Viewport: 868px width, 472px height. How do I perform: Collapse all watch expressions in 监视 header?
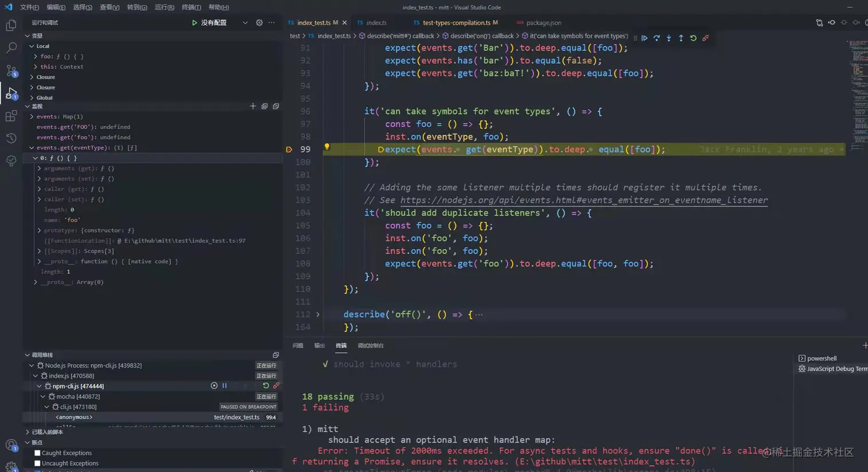tap(265, 106)
